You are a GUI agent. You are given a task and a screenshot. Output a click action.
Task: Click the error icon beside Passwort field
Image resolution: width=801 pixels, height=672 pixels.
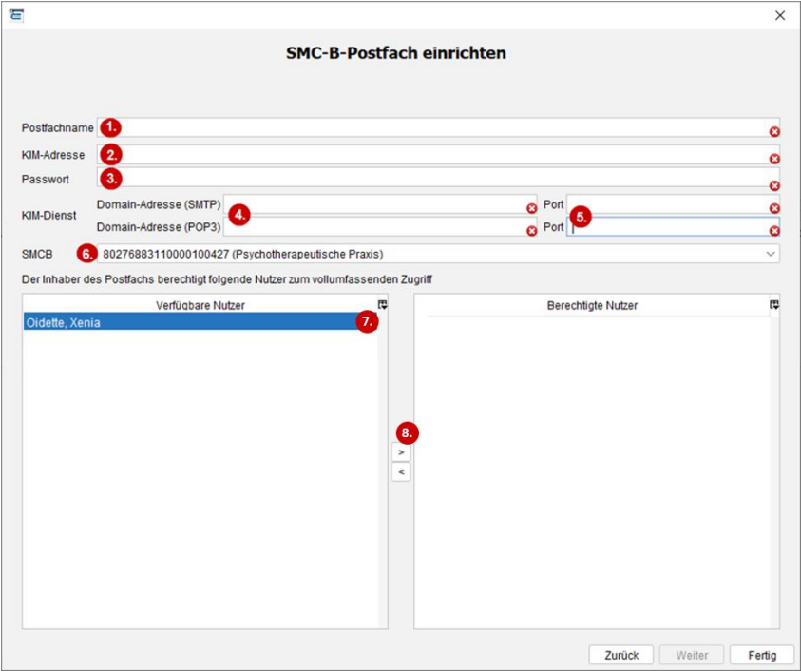point(774,185)
